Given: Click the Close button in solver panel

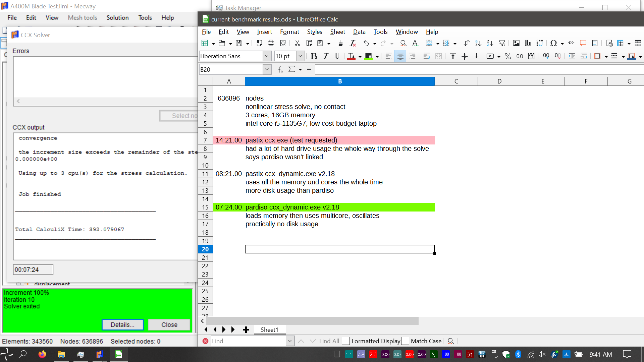Looking at the screenshot, I should 169,324.
